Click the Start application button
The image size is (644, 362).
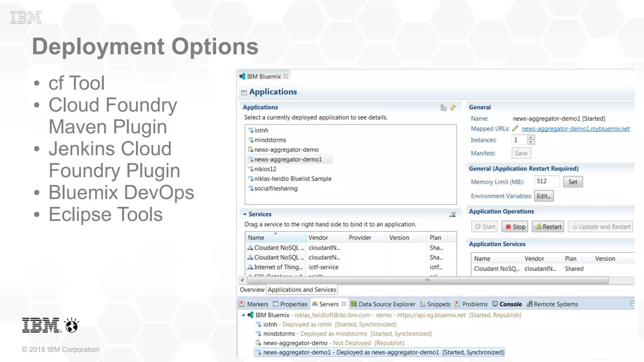[x=485, y=227]
